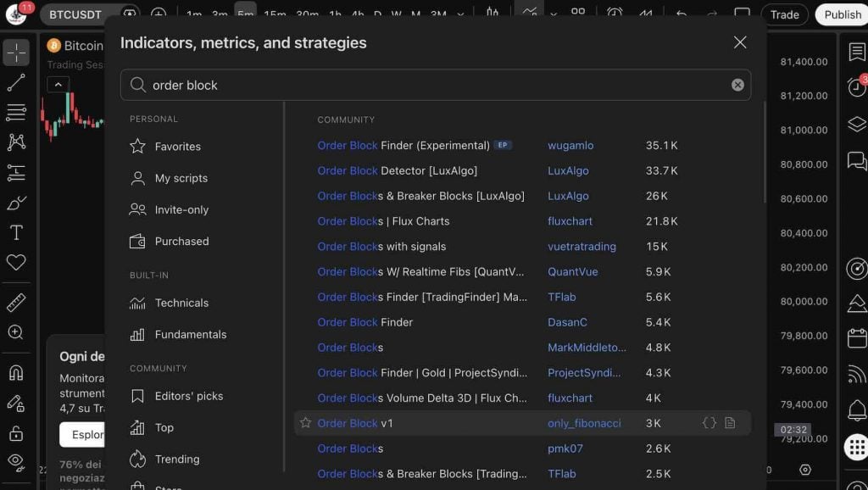Screen dimensions: 868x490
Task: Open the chart type candles selector
Action: (492, 12)
